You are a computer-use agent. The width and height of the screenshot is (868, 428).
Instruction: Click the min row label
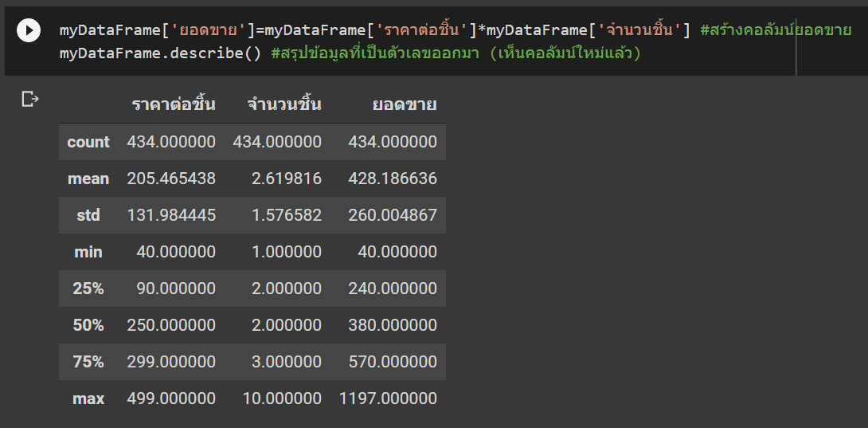point(88,252)
